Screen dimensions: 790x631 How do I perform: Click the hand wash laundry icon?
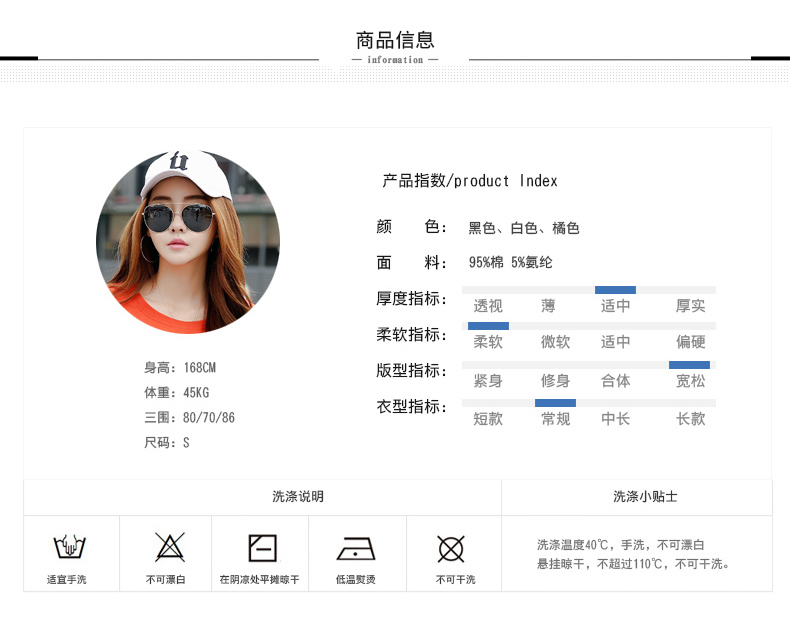click(68, 547)
